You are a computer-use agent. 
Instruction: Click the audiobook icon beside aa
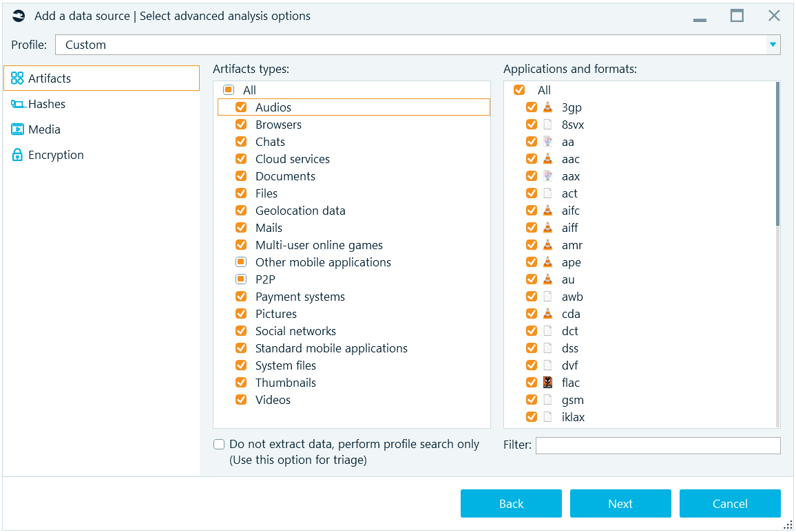[x=547, y=142]
